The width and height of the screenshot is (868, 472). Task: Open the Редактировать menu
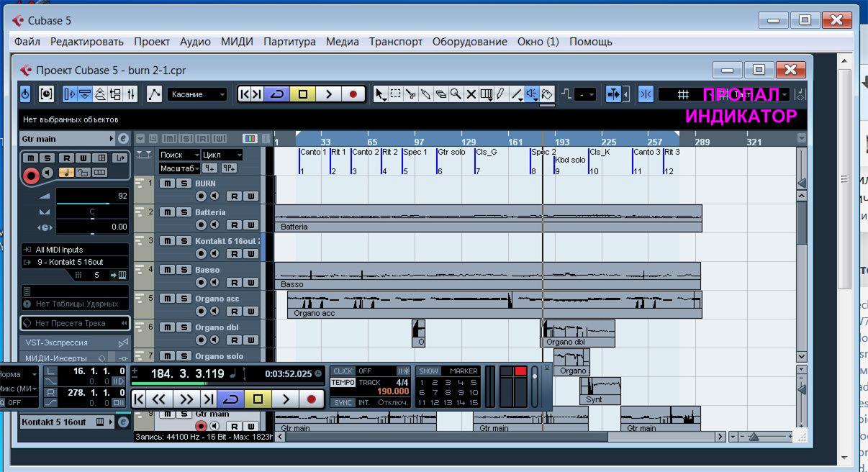[87, 42]
